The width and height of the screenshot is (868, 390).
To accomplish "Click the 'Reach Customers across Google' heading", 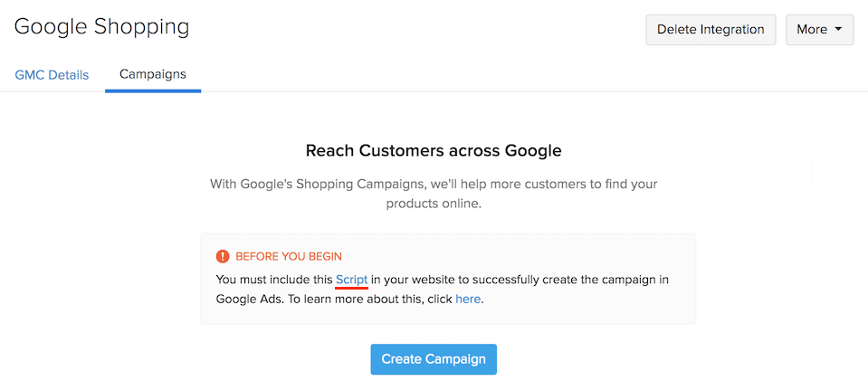I will 434,150.
